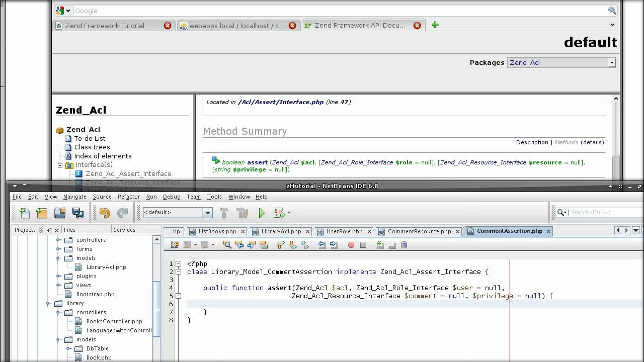
Task: Click the Shift Line Right icon
Action: (x=334, y=245)
